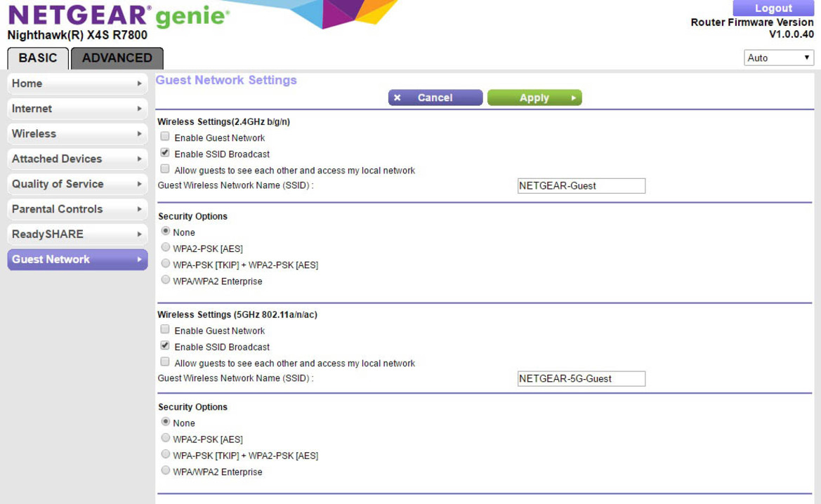
Task: Open Parental Controls
Action: click(77, 209)
